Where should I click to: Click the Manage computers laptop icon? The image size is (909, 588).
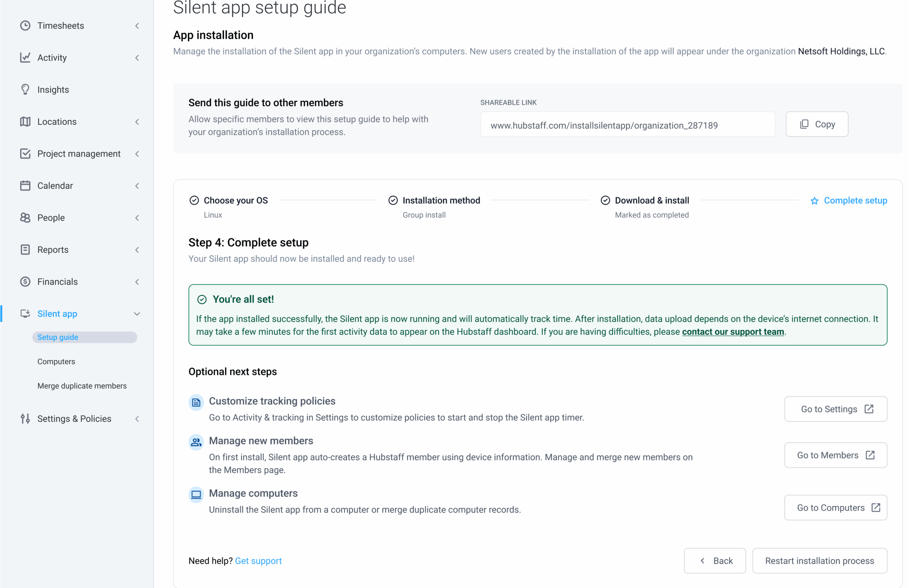[196, 495]
